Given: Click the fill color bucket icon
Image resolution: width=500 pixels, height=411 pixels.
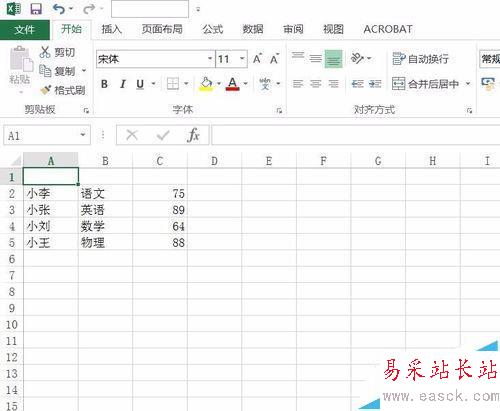Looking at the screenshot, I should [206, 84].
